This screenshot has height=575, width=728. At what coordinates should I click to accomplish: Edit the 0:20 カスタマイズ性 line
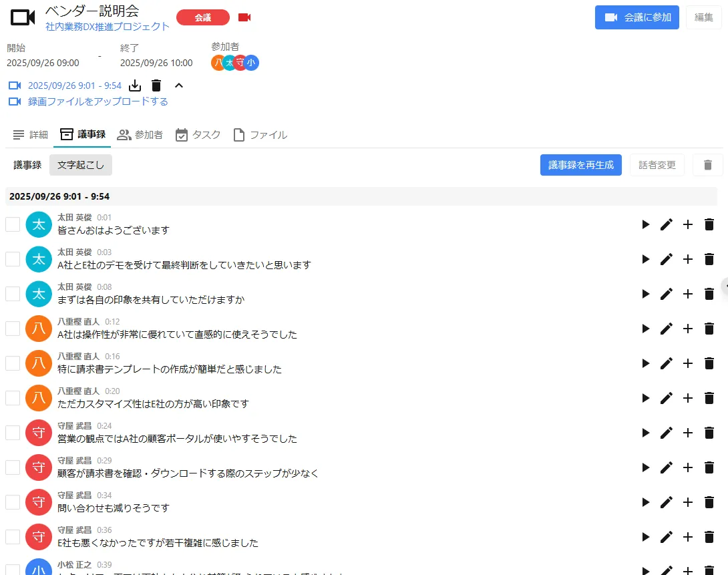click(x=667, y=398)
